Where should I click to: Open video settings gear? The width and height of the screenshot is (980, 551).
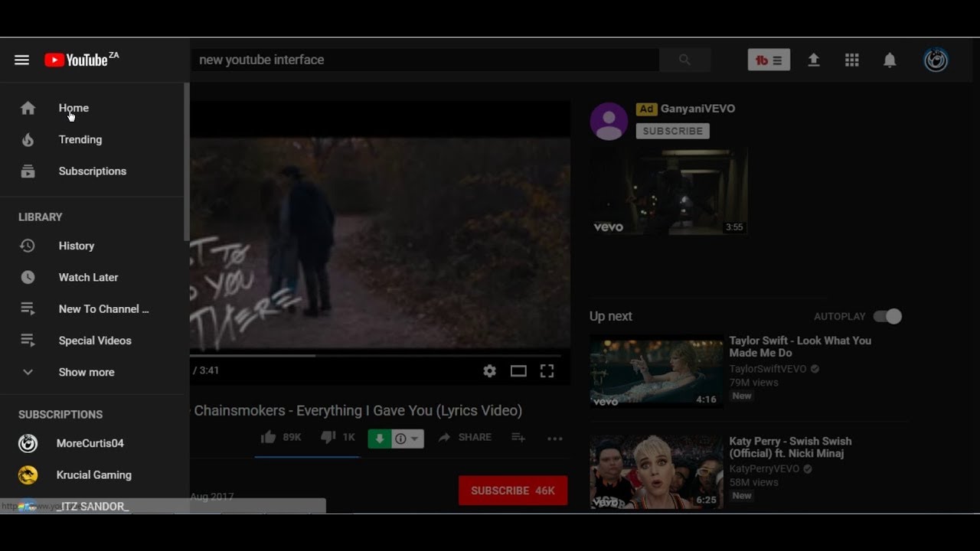pyautogui.click(x=489, y=371)
